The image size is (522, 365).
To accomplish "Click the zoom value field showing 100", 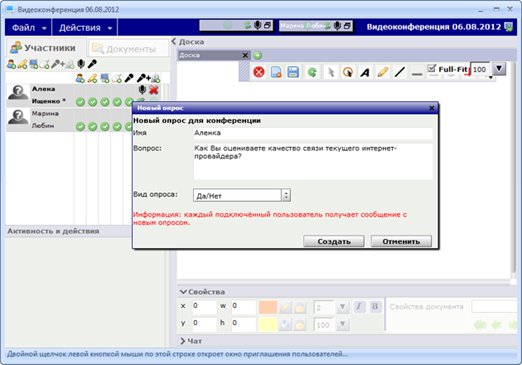I will (480, 69).
